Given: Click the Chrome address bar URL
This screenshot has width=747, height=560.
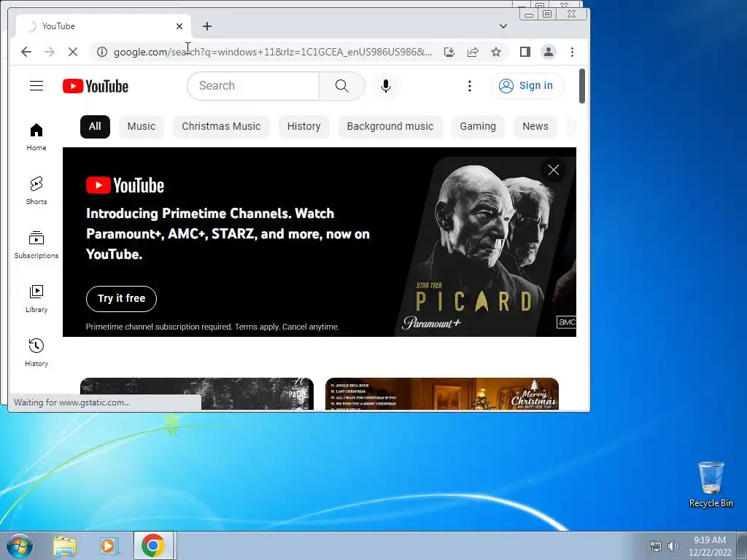Looking at the screenshot, I should tap(273, 52).
